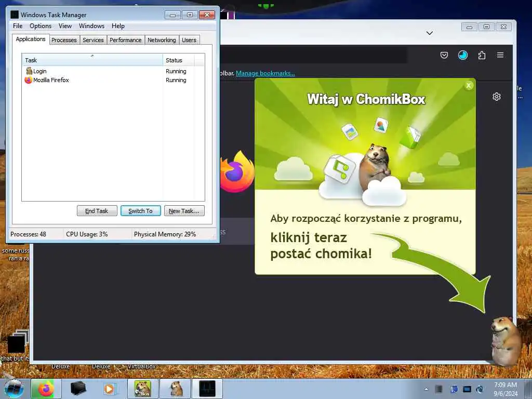Image resolution: width=532 pixels, height=399 pixels.
Task: Switch to the Users tab
Action: click(189, 40)
